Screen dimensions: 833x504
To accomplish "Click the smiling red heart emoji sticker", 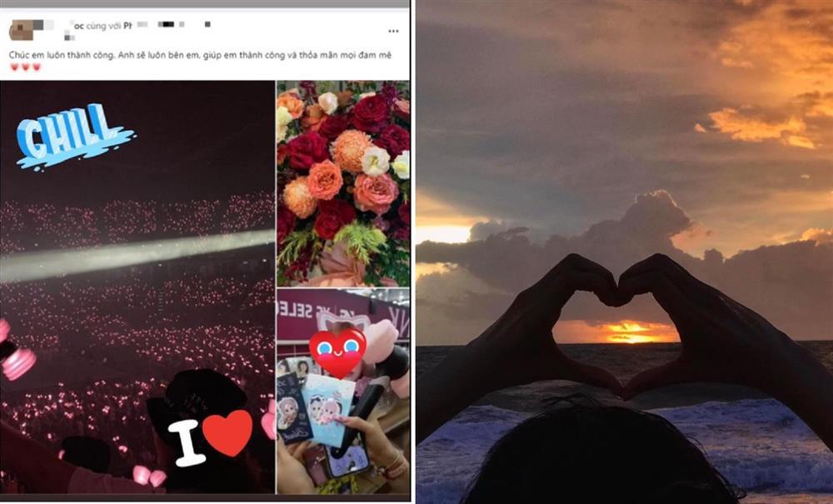I will 337,352.
